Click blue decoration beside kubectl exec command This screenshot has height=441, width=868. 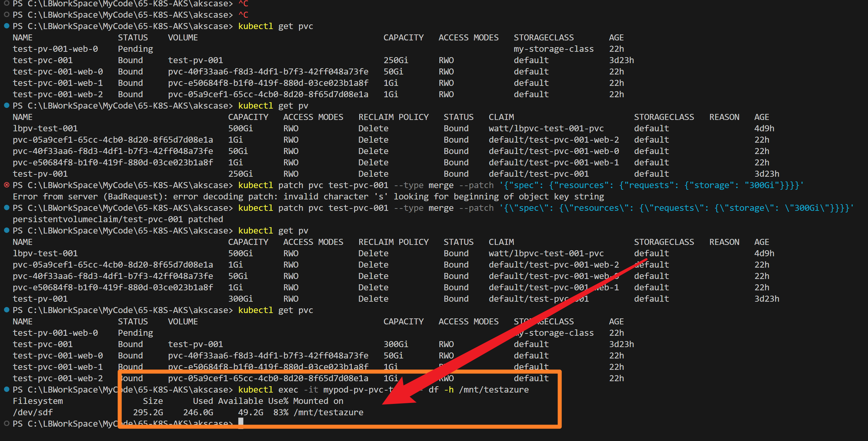(x=6, y=390)
